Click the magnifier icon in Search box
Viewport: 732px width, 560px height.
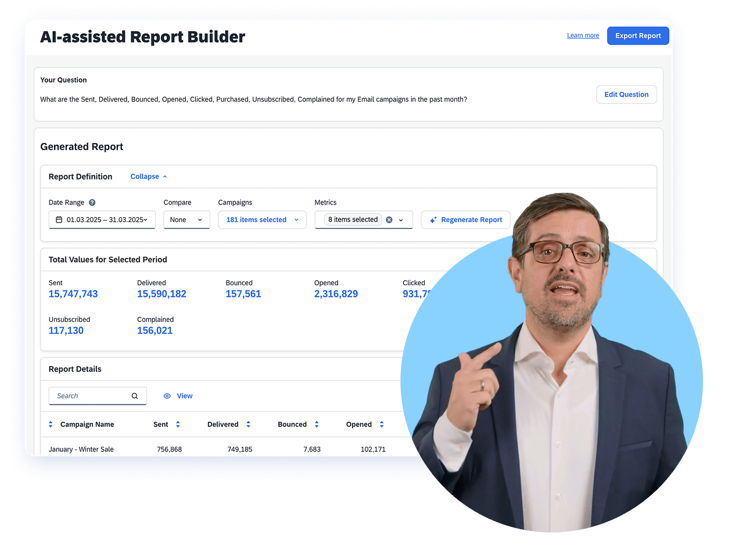(135, 396)
